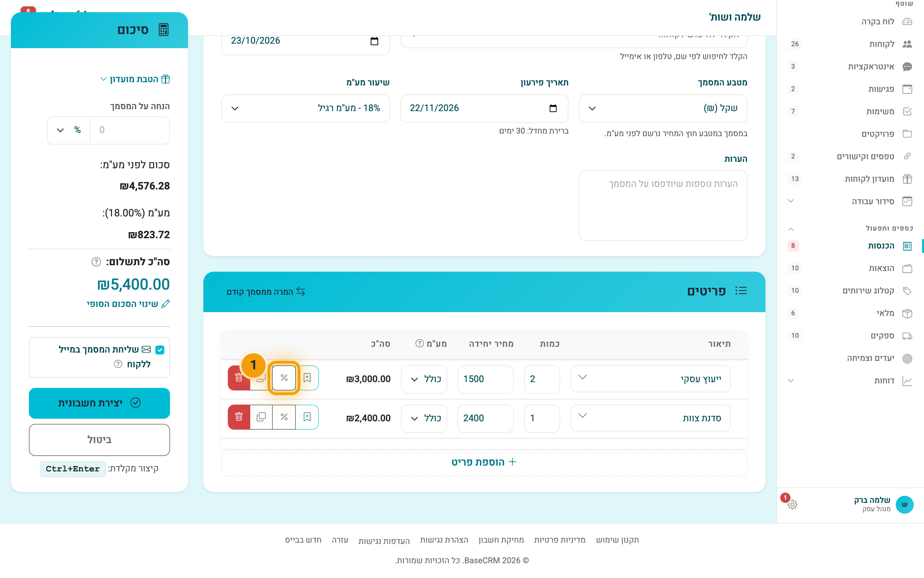Click help icon beside שליחת המסמך במייל
Image resolution: width=924 pixels, height=578 pixels.
118,364
